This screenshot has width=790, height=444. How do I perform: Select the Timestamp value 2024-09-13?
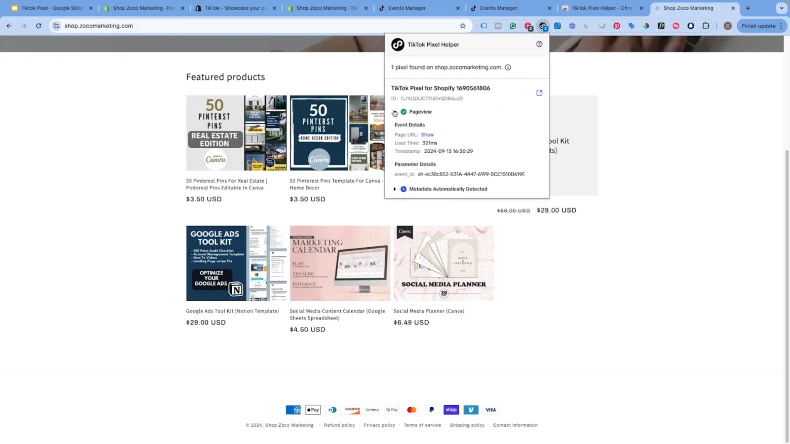point(448,151)
